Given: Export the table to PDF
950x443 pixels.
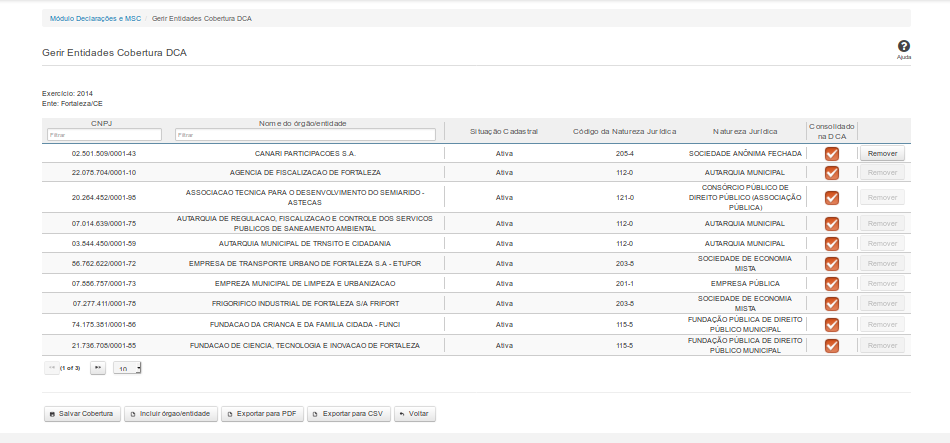Looking at the screenshot, I should pyautogui.click(x=261, y=413).
